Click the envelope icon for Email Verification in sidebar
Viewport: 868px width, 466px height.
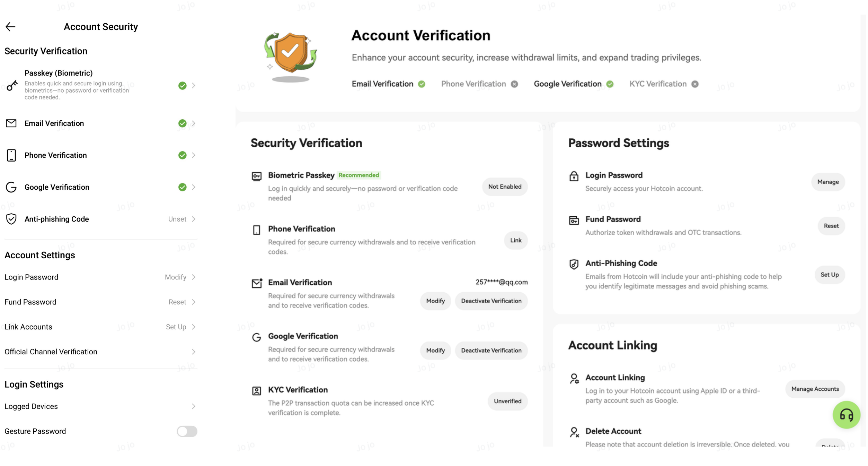tap(11, 123)
